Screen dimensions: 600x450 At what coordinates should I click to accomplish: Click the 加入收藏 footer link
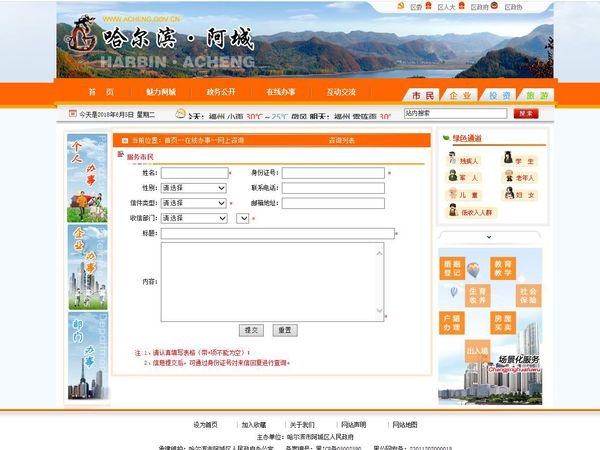pyautogui.click(x=254, y=424)
